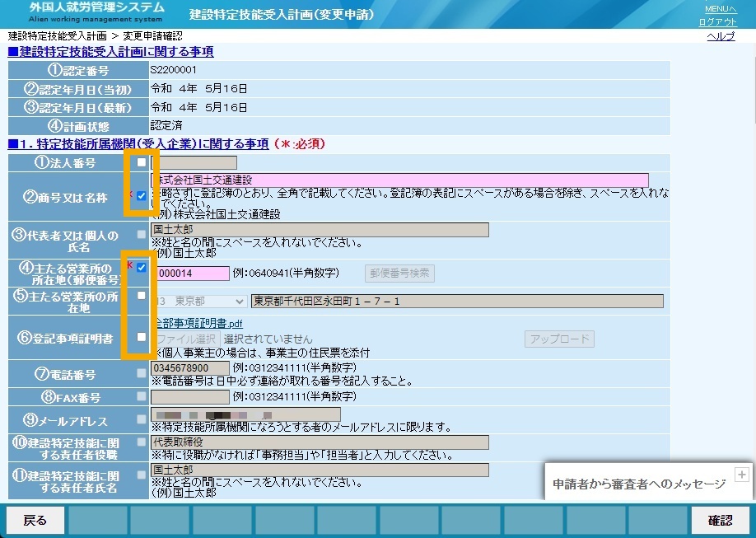Click the 特定技能所属機関に関する事項 section heading link
This screenshot has width=756, height=538.
pyautogui.click(x=138, y=144)
